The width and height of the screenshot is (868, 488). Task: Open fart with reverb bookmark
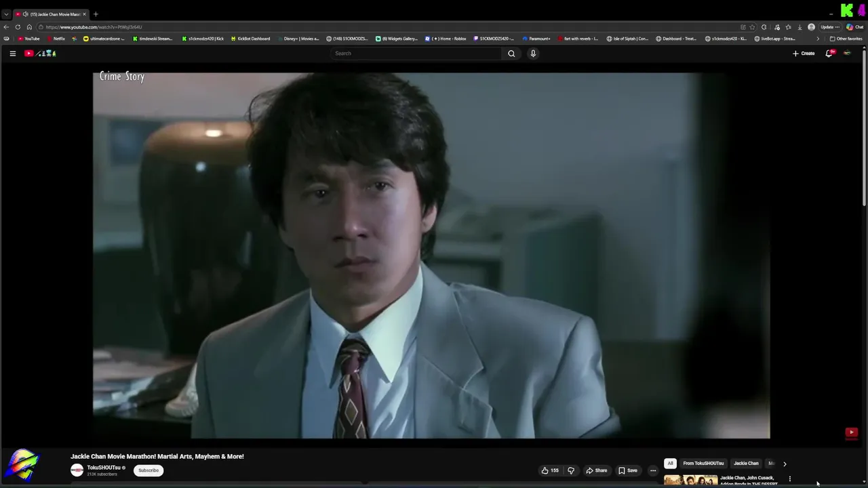pyautogui.click(x=577, y=39)
